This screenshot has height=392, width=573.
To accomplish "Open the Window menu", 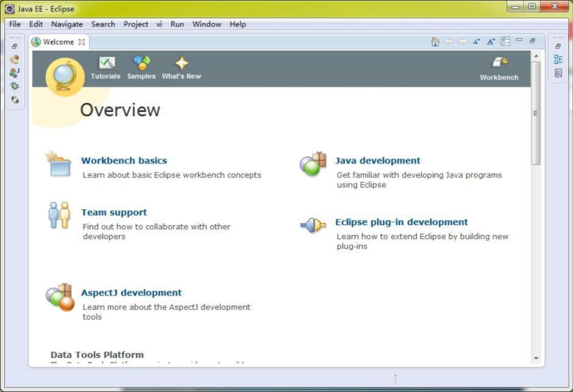I will click(207, 24).
